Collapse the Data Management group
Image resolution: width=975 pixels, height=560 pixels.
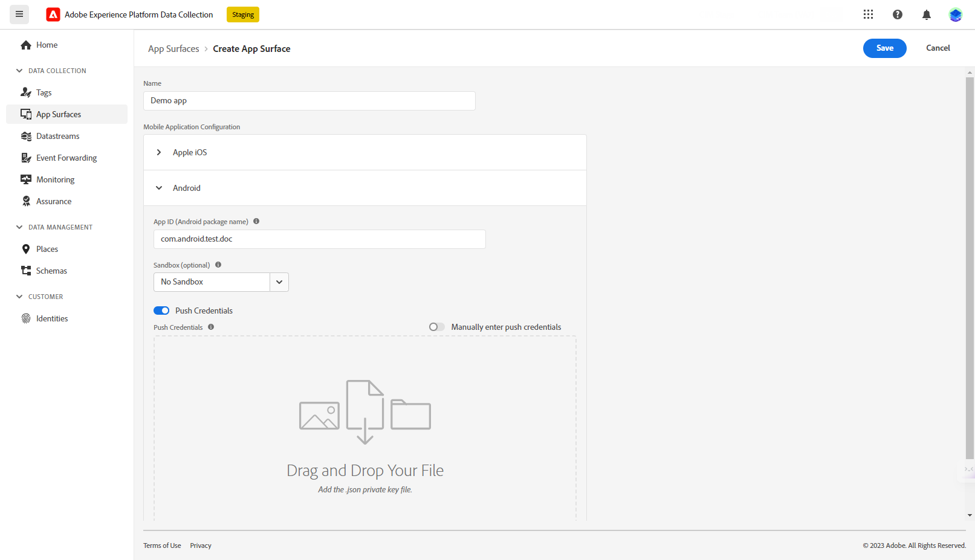(19, 227)
